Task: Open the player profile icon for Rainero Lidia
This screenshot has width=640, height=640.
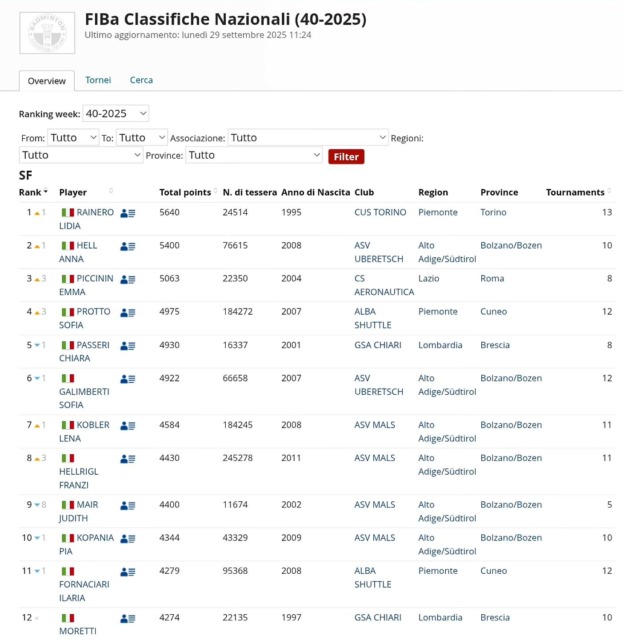Action: (127, 213)
